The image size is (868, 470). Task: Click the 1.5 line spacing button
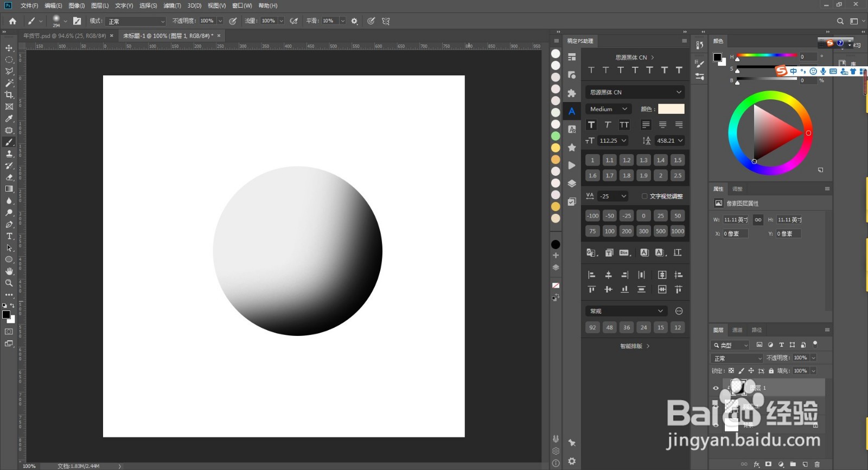(x=678, y=160)
